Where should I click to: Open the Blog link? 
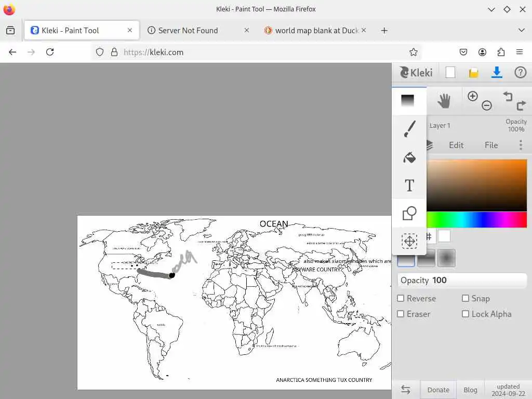pyautogui.click(x=470, y=390)
